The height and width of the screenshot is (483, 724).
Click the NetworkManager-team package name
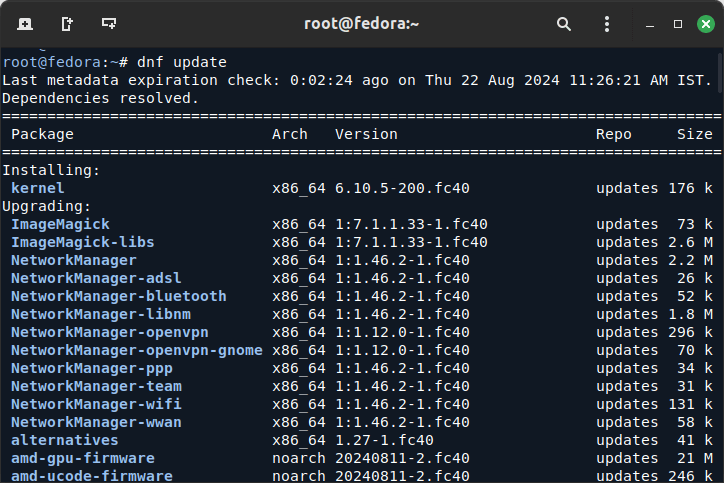96,386
